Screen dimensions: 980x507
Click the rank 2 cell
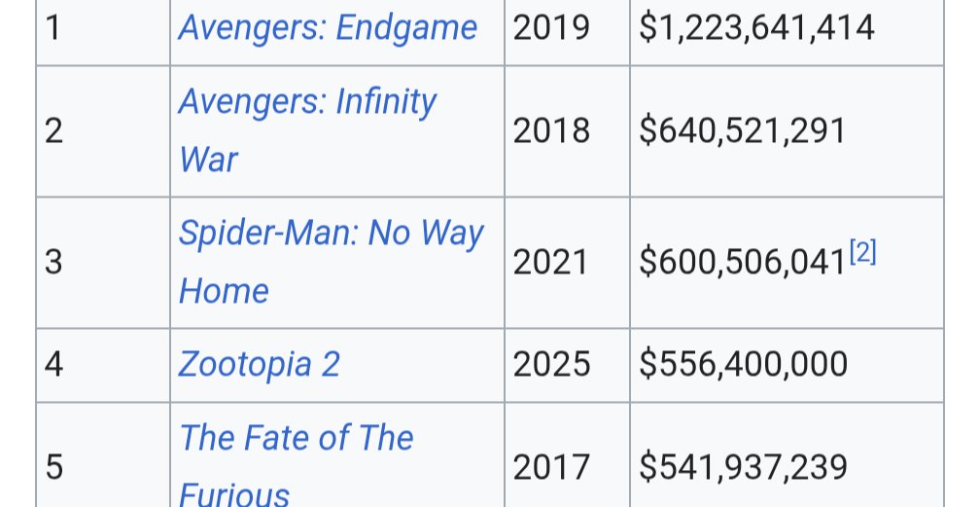[x=53, y=131]
